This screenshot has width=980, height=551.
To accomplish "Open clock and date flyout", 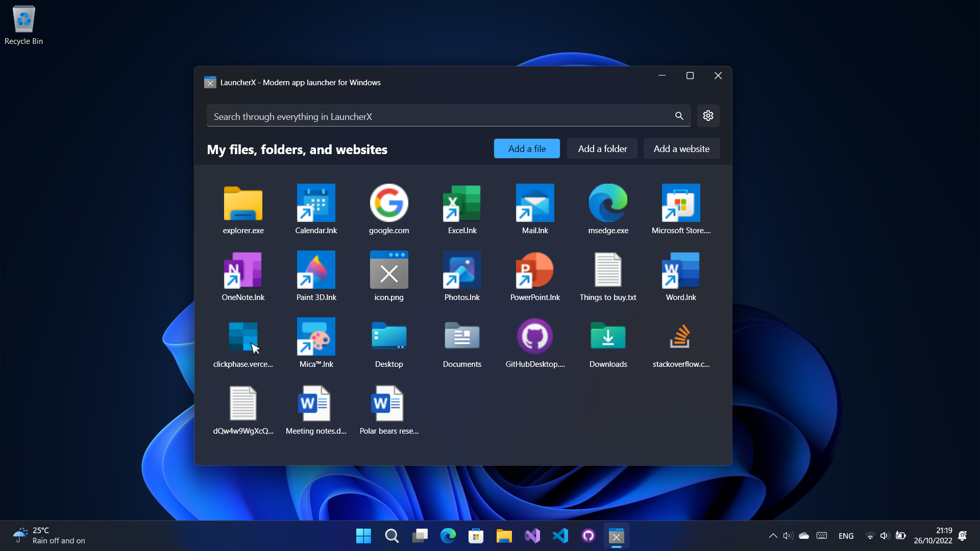I will 933,536.
